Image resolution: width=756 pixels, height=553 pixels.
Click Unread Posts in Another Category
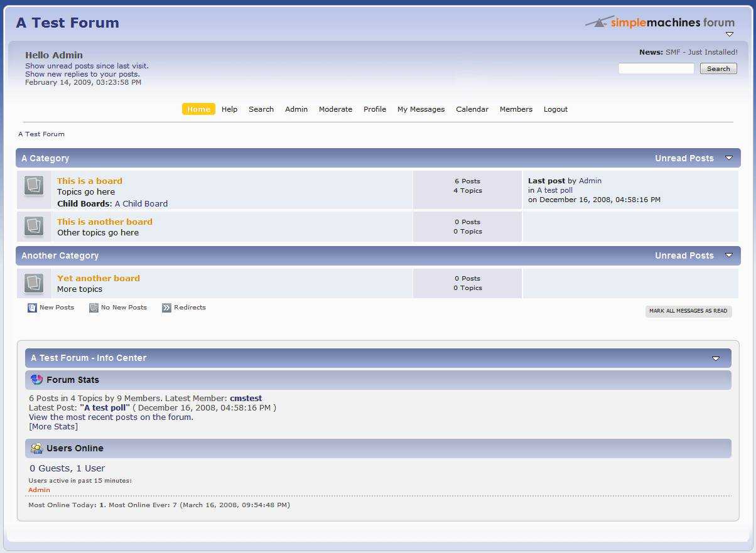684,255
